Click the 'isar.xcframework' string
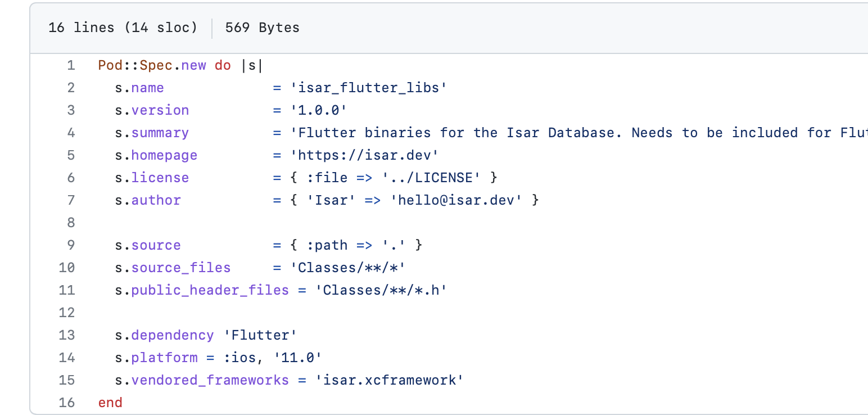 pyautogui.click(x=390, y=380)
